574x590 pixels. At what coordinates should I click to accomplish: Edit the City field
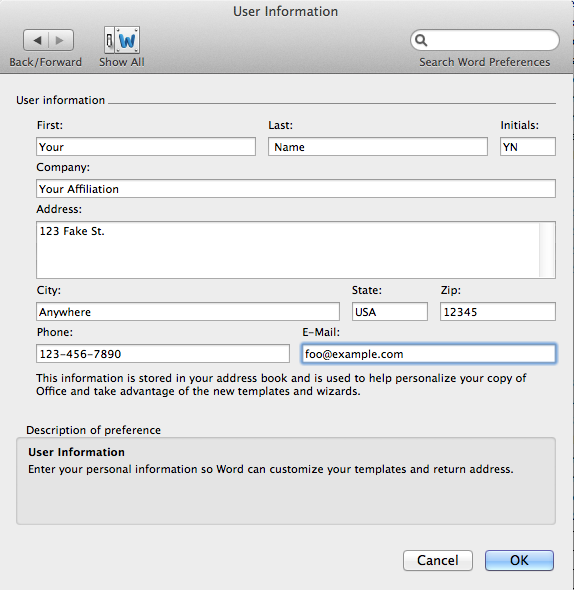[x=188, y=312]
